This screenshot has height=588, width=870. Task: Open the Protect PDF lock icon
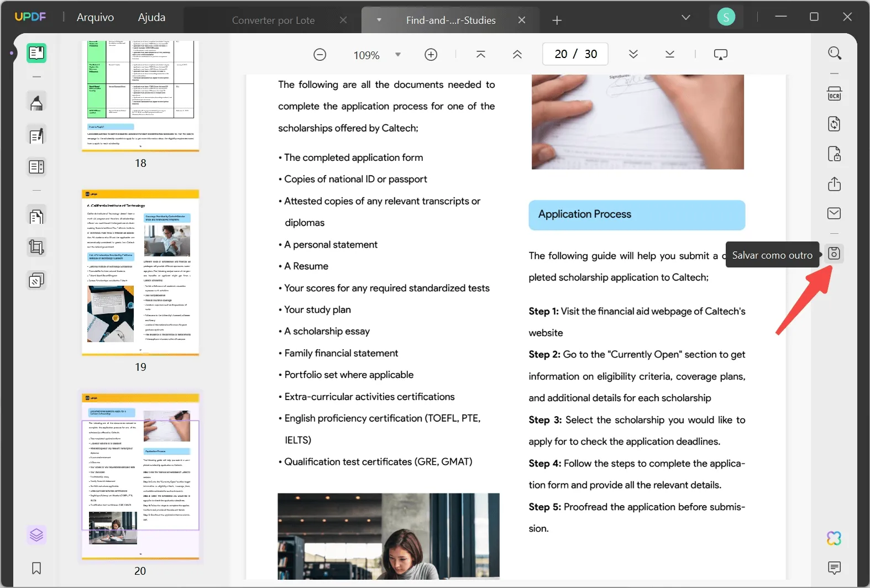[x=835, y=154]
